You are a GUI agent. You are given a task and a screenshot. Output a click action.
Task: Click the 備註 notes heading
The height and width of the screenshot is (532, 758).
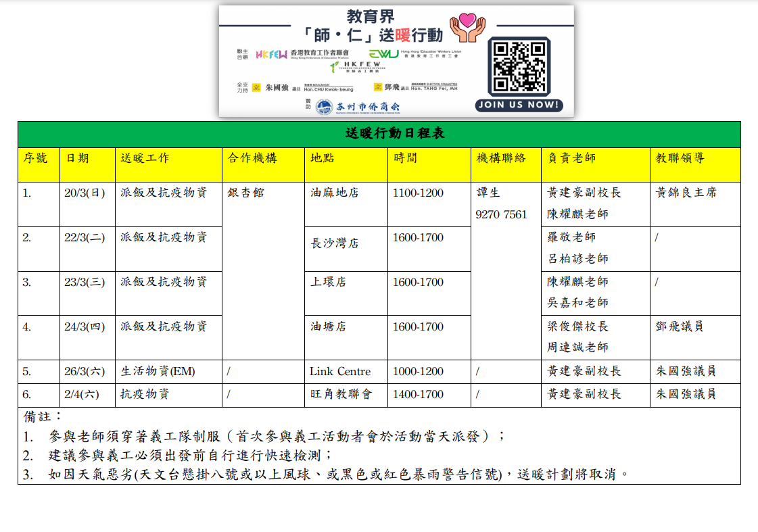click(x=43, y=416)
